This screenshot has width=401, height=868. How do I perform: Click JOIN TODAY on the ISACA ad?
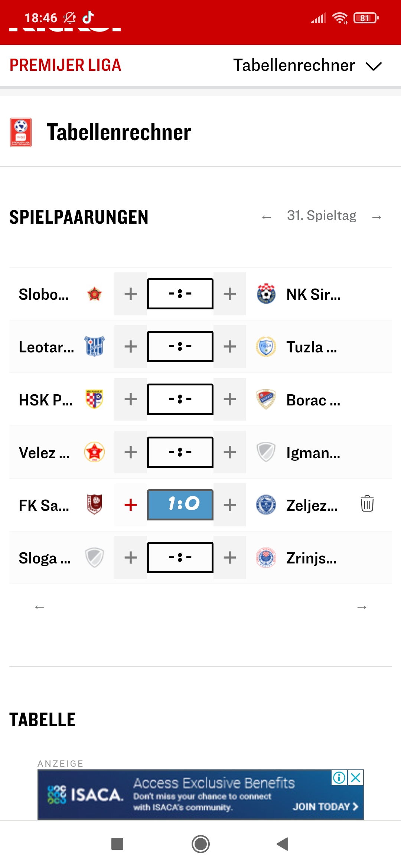pos(325,806)
